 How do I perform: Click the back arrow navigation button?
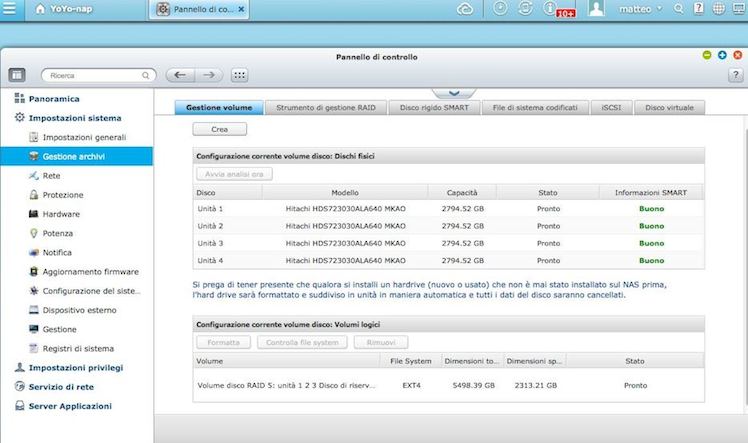pyautogui.click(x=179, y=75)
